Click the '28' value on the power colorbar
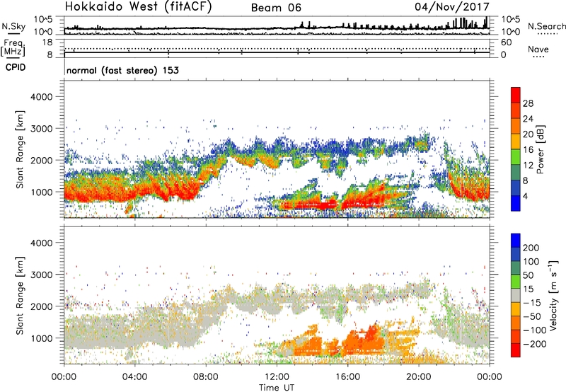 [528, 103]
